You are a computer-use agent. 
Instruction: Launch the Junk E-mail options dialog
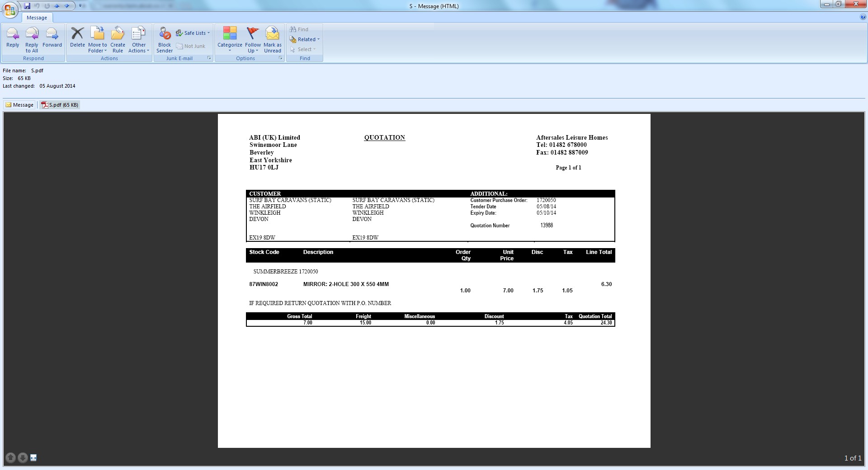point(209,58)
